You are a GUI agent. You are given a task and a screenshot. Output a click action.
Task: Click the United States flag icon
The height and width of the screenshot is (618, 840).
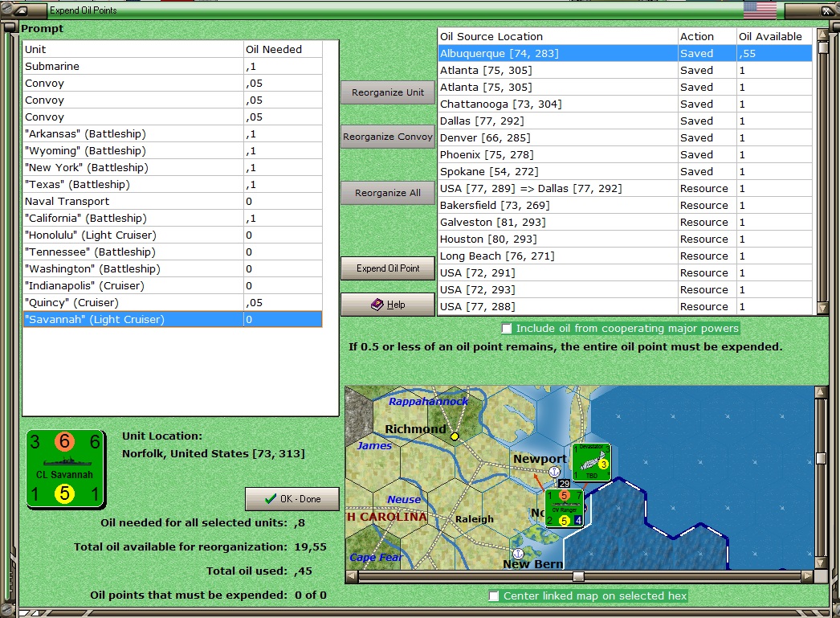(x=760, y=10)
